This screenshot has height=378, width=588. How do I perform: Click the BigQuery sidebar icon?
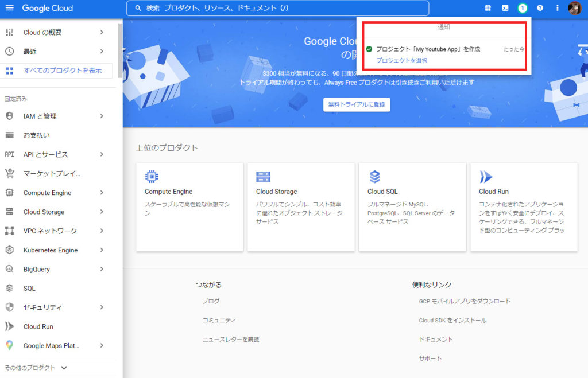[9, 269]
